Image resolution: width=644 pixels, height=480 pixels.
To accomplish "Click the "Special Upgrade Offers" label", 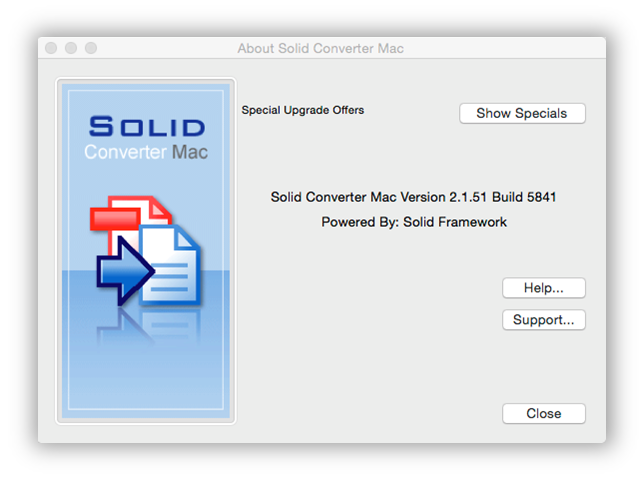I will coord(303,110).
